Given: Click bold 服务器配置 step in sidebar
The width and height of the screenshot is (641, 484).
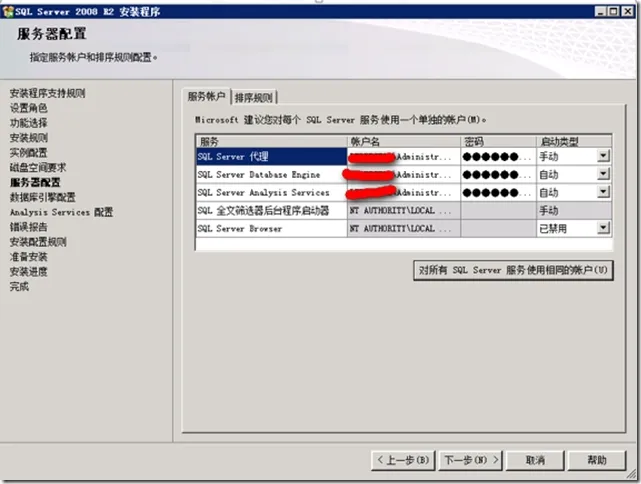Looking at the screenshot, I should tap(35, 182).
